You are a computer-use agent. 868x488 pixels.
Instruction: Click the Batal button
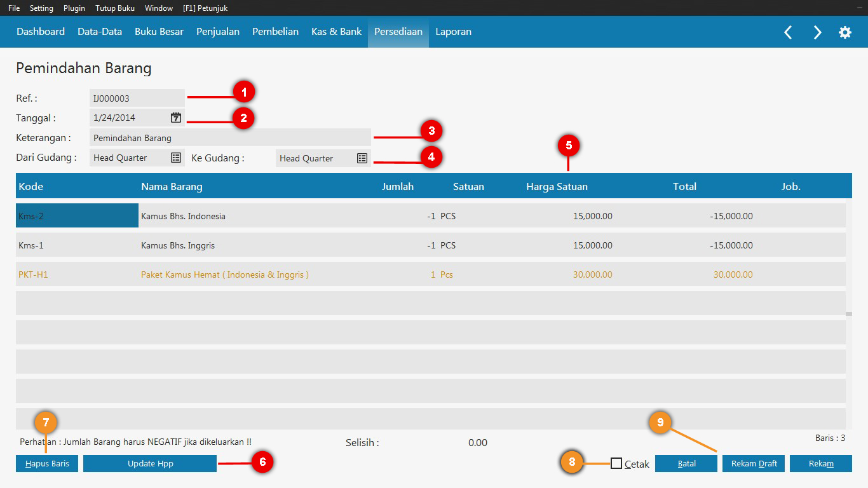click(x=686, y=463)
